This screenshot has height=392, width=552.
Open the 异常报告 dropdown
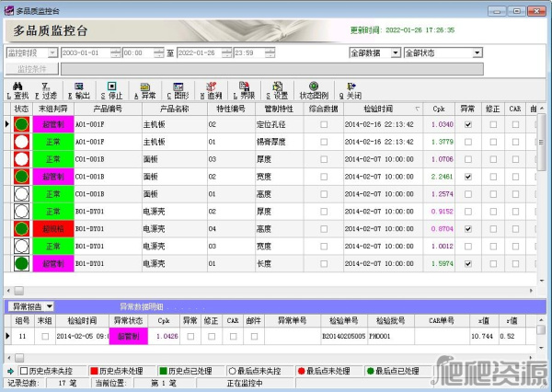point(50,306)
